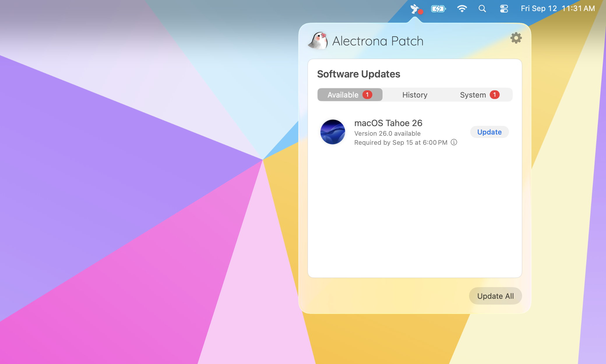606x364 pixels.
Task: Open Alectrona Patch settings gear
Action: click(516, 38)
